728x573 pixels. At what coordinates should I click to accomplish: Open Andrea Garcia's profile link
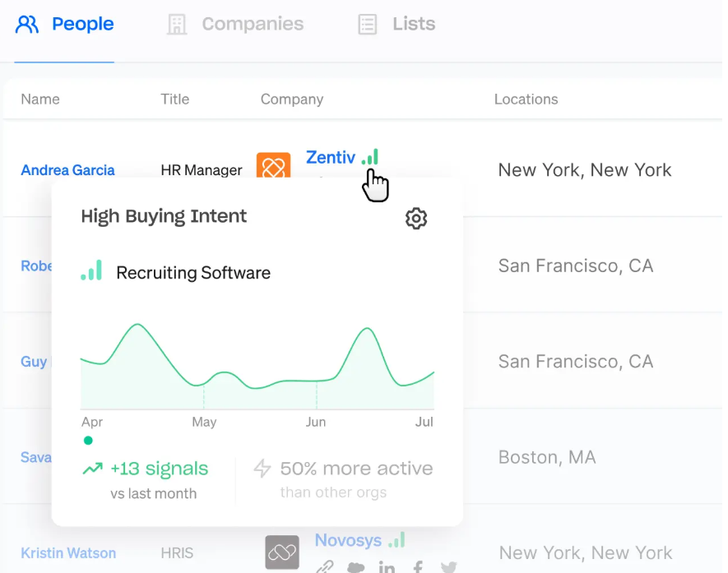click(67, 170)
